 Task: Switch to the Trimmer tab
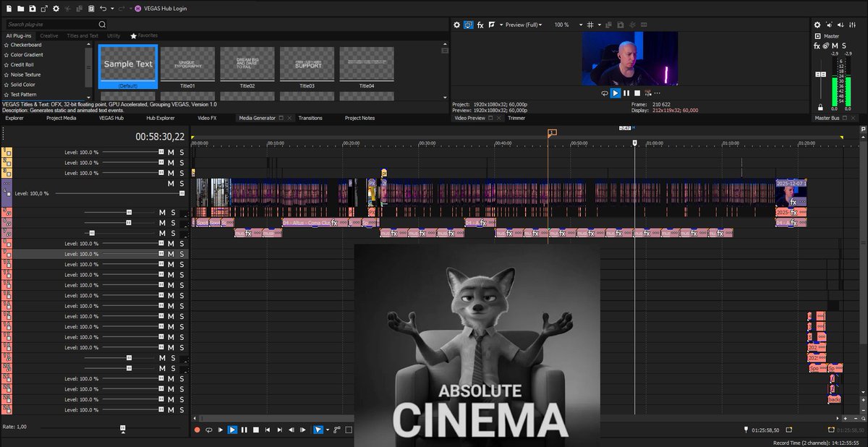click(516, 118)
